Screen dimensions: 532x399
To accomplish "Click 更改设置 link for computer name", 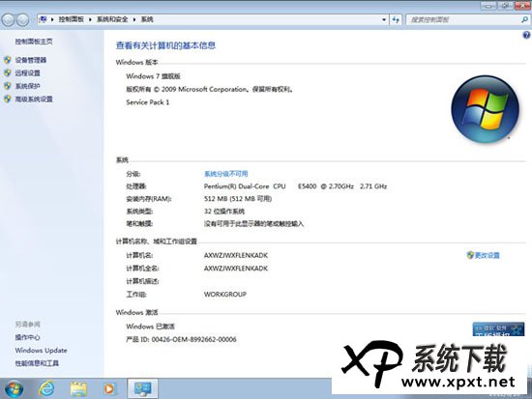I will pyautogui.click(x=487, y=255).
